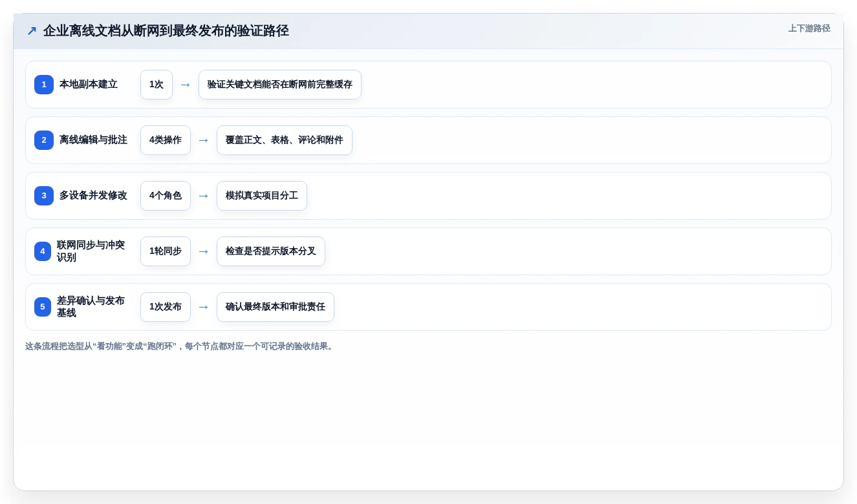The width and height of the screenshot is (857, 504).
Task: Click the 离线编辑与批注 step label
Action: coord(93,140)
